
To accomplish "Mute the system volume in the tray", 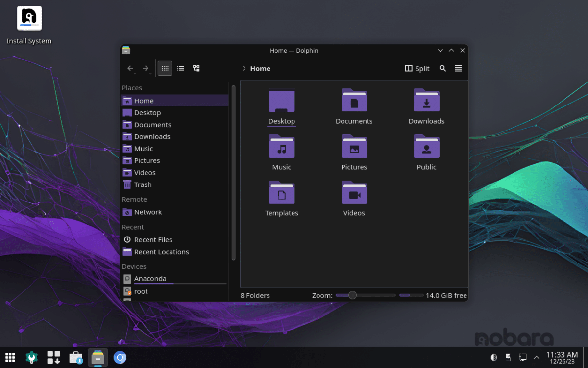I will point(493,357).
